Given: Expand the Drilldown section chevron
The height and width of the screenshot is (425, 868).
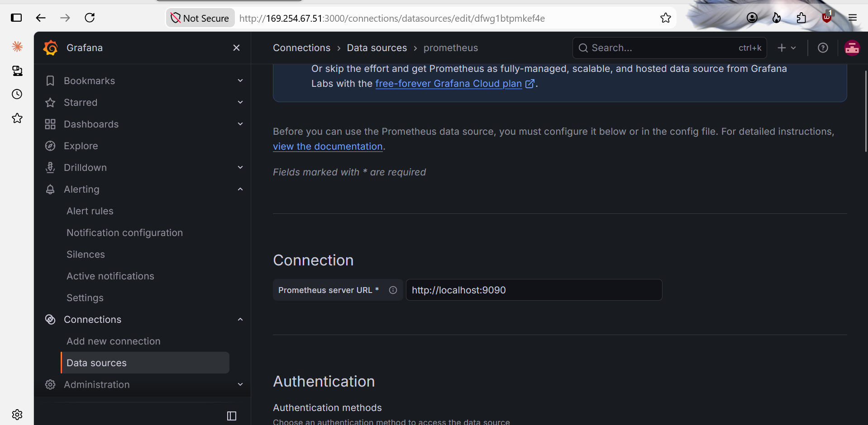Looking at the screenshot, I should tap(240, 167).
